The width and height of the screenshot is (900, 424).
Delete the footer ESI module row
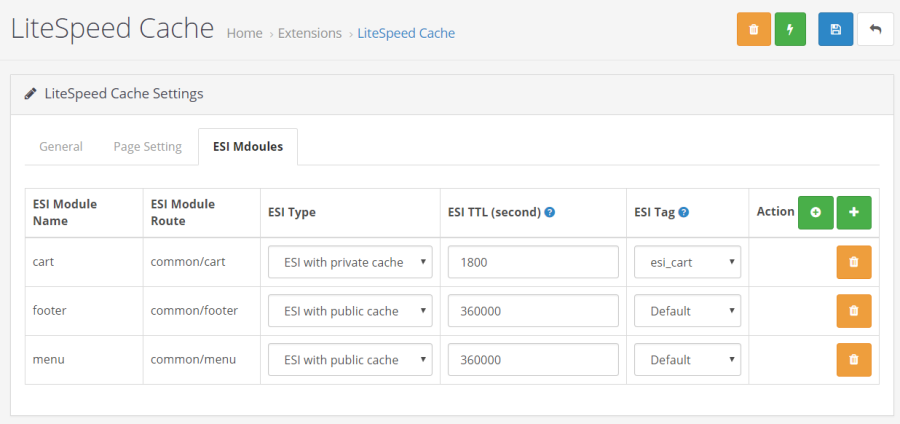(853, 311)
